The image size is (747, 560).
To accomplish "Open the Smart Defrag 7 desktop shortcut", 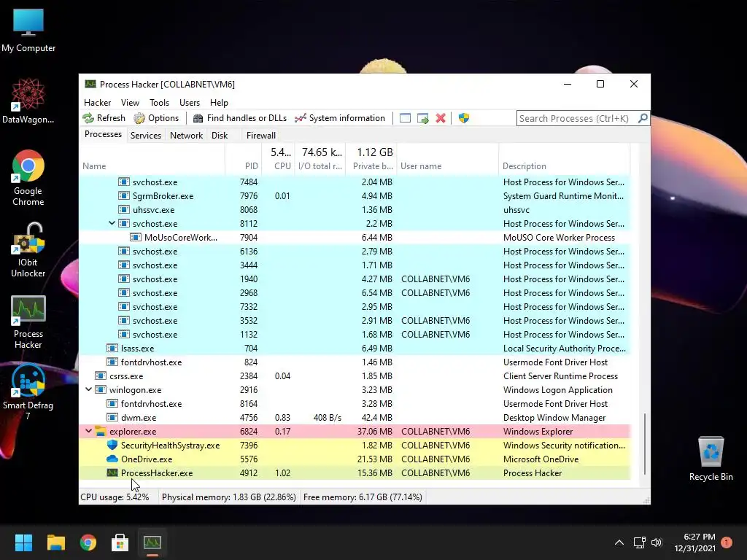I will (28, 392).
